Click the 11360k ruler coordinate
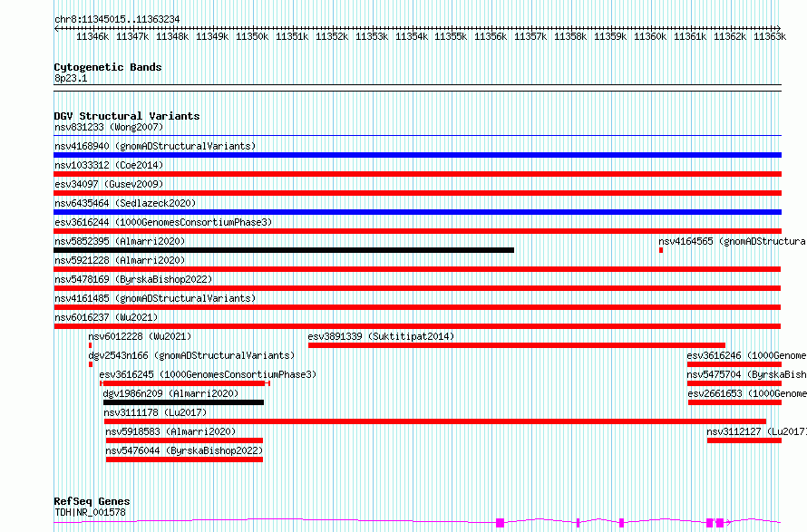This screenshot has height=532, width=807. coord(650,36)
